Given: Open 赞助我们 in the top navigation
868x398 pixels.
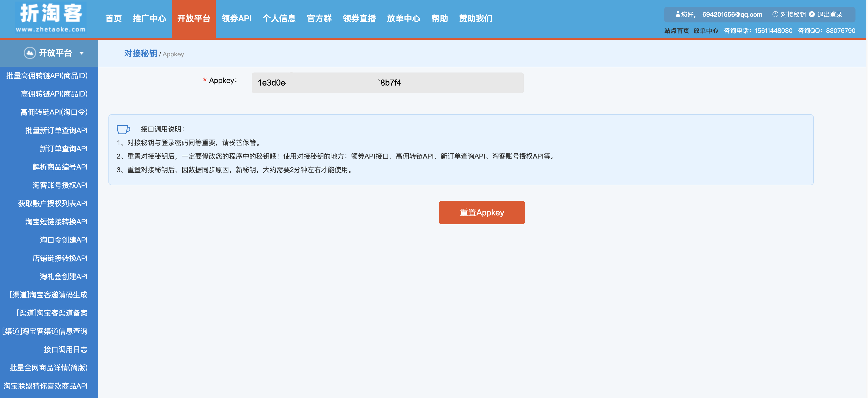Looking at the screenshot, I should point(475,19).
